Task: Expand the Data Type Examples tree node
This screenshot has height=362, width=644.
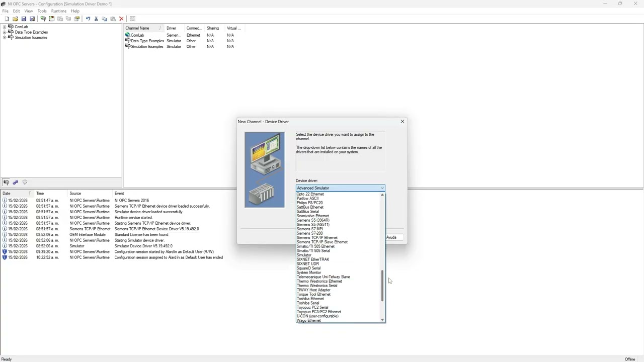Action: click(x=5, y=32)
